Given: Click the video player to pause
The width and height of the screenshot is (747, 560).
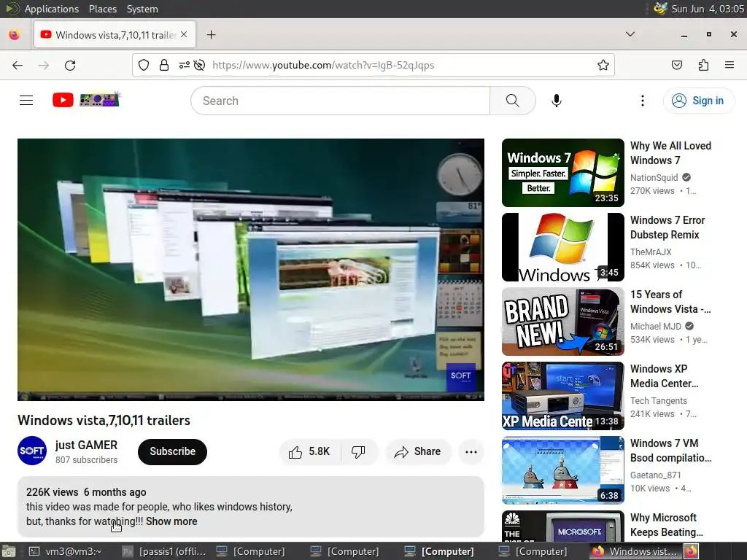Looking at the screenshot, I should [x=251, y=270].
